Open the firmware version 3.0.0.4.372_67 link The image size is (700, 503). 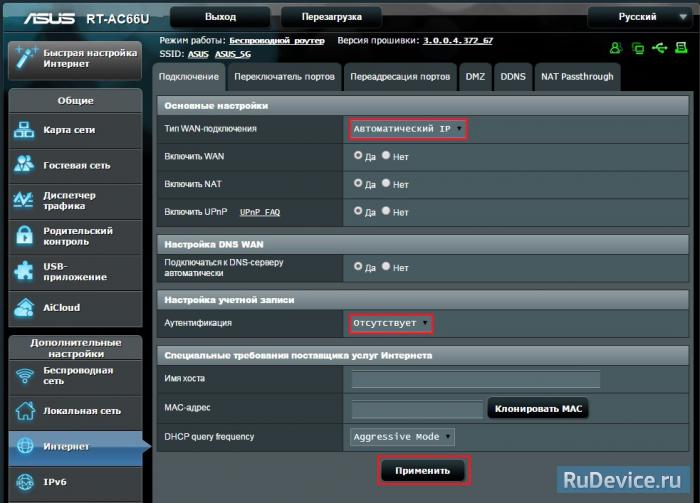(458, 41)
